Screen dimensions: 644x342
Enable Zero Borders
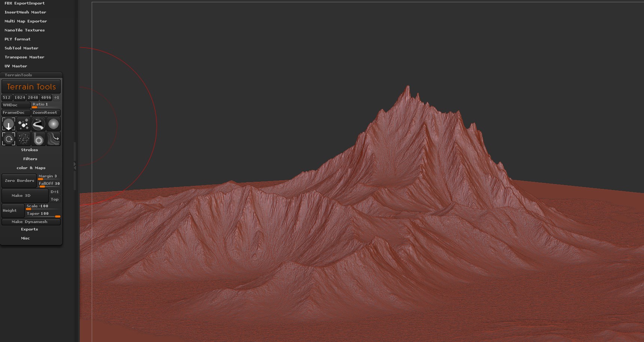click(19, 181)
